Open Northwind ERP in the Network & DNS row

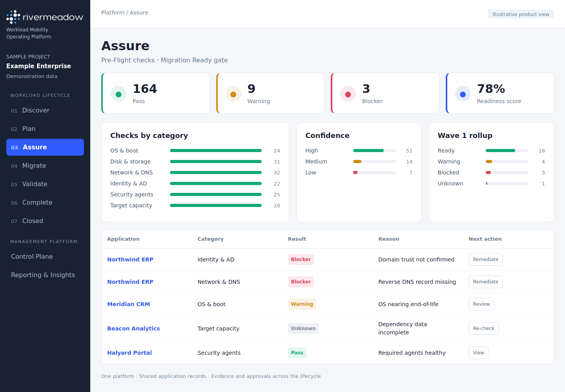130,282
